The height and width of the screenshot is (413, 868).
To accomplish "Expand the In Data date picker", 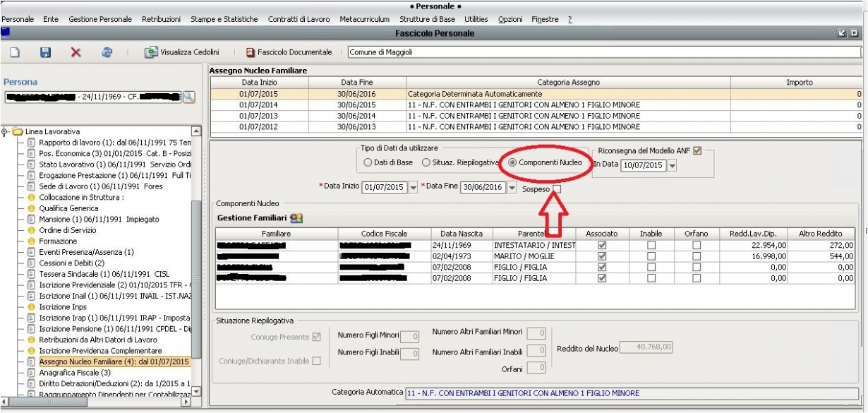I will [671, 165].
